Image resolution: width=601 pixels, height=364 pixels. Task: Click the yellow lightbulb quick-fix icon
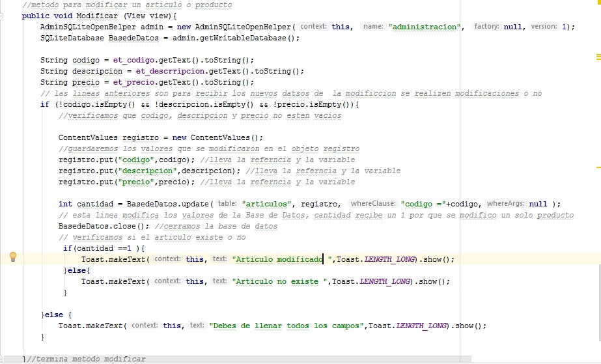[12, 257]
